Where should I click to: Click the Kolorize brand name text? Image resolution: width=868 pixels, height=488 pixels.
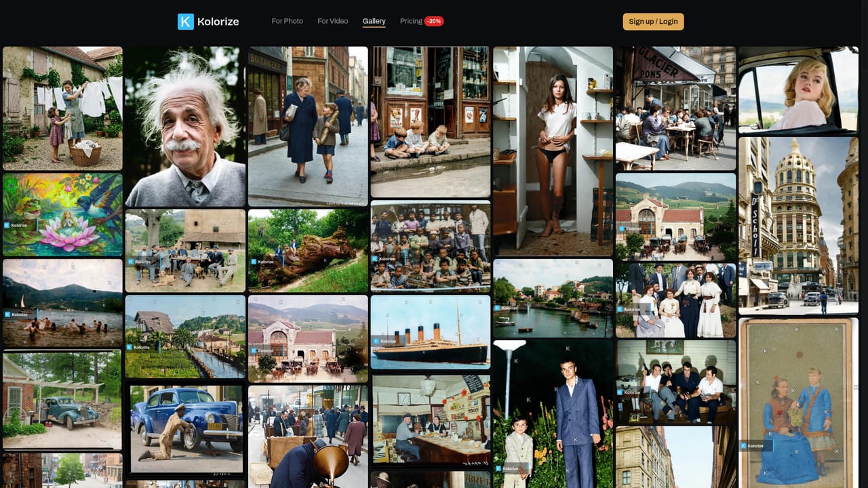pos(218,22)
